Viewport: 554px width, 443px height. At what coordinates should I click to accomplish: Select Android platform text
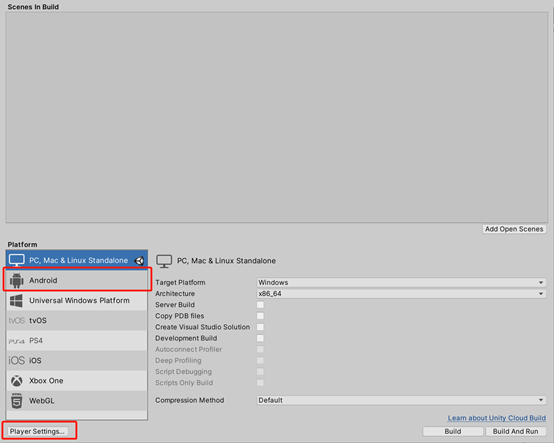click(43, 280)
